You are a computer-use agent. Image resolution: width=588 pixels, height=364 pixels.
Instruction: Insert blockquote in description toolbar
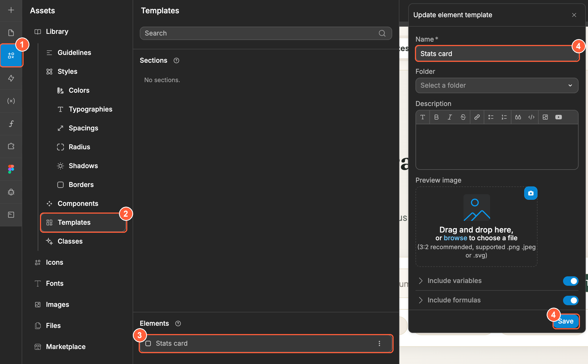tap(518, 117)
